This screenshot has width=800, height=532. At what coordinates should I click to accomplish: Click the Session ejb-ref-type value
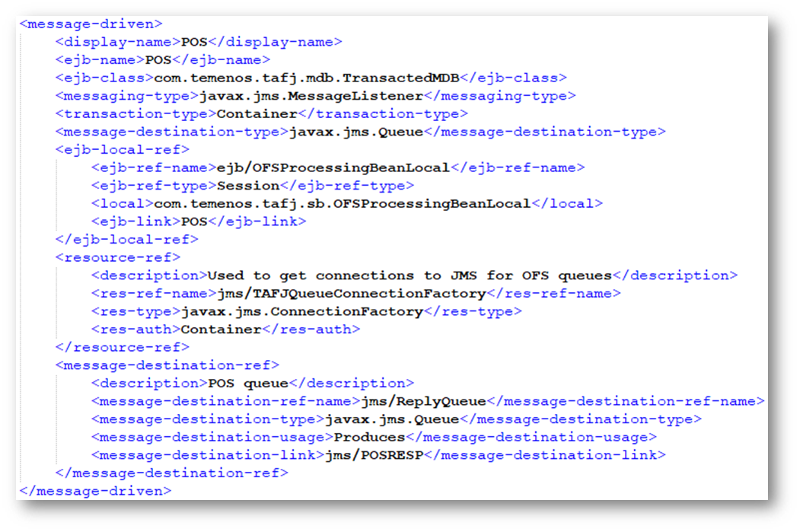(248, 186)
